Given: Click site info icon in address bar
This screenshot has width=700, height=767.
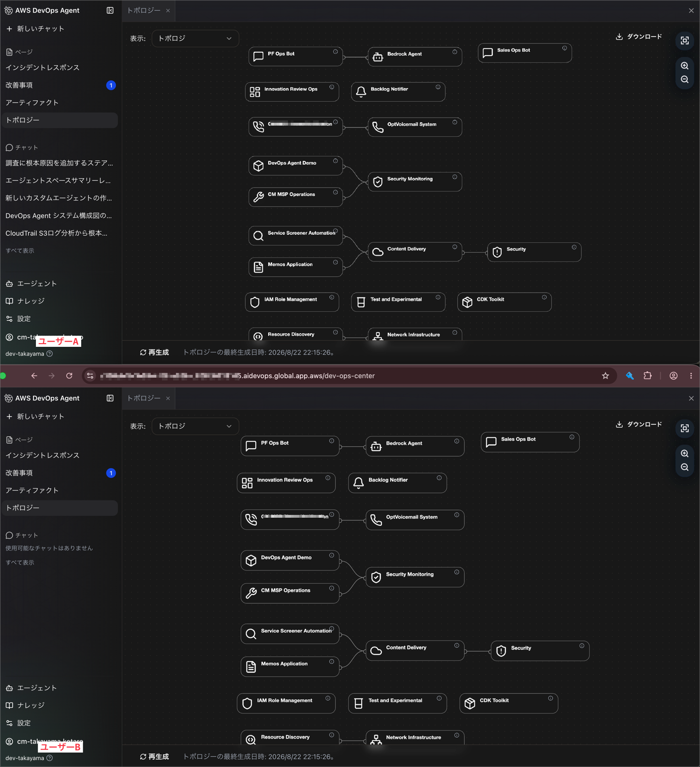Looking at the screenshot, I should tap(90, 376).
